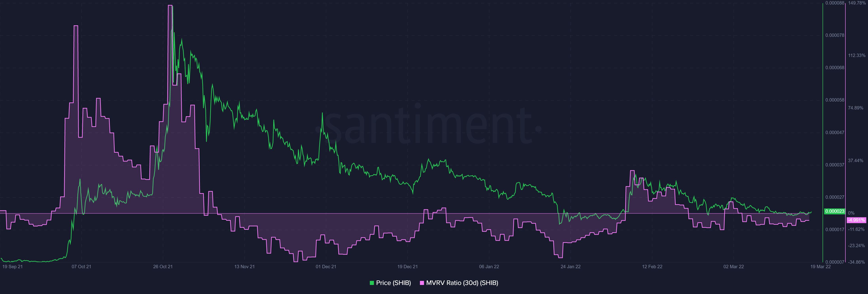The height and width of the screenshot is (294, 868).
Task: Click the 13 Nov 21 date label
Action: tap(244, 267)
